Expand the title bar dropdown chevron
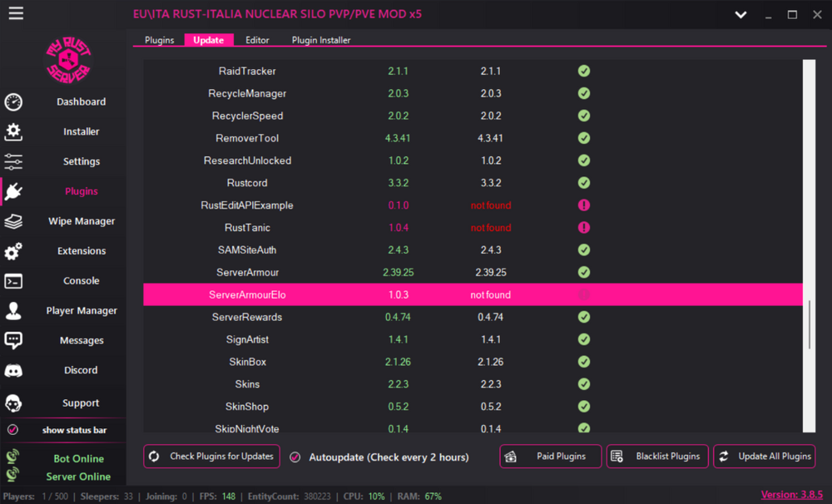This screenshot has width=832, height=504. click(x=740, y=15)
